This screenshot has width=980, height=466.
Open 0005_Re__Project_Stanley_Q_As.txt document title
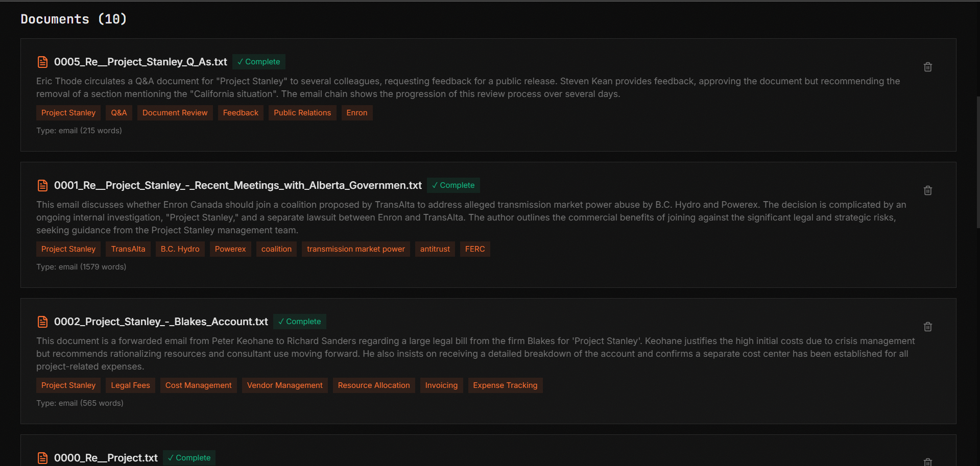[x=140, y=62]
